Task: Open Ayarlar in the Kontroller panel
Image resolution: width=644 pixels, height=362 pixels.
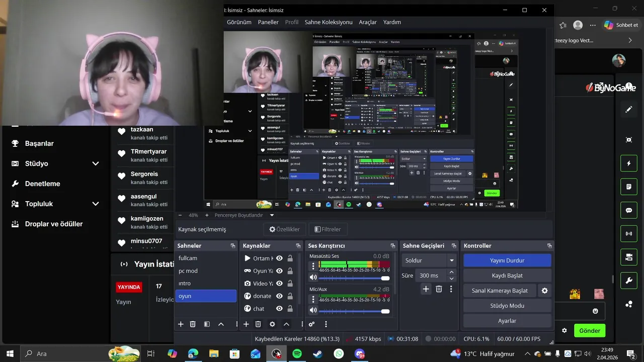Action: [507, 321]
